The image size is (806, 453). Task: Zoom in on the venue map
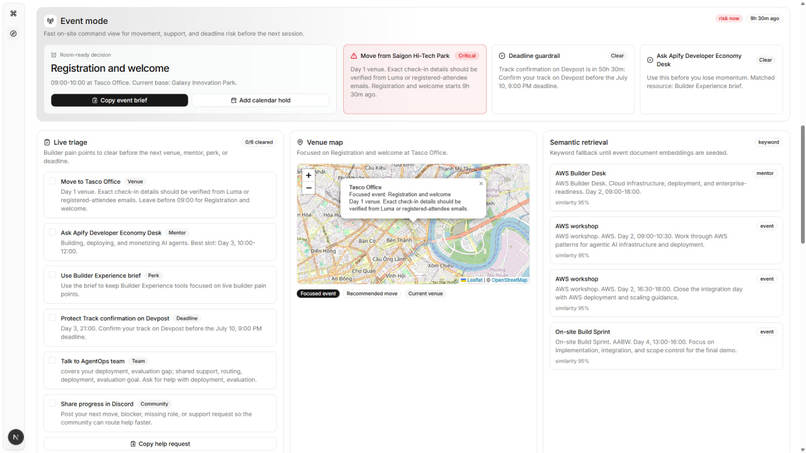(308, 175)
